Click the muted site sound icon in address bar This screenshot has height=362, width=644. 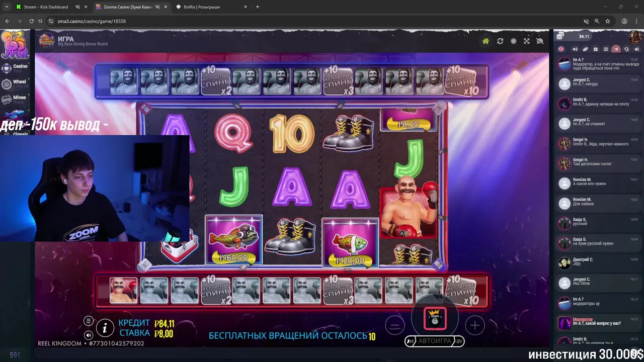[586, 21]
